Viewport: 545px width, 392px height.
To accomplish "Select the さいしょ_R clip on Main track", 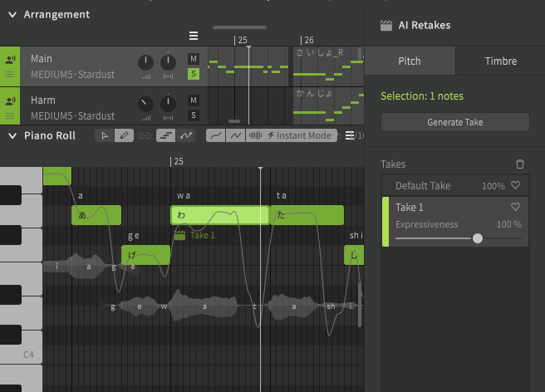I will 328,66.
